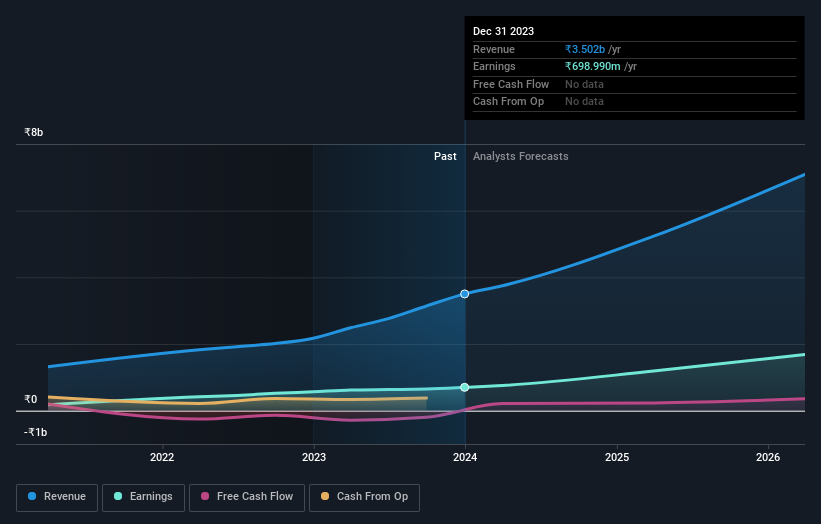Click the ₹3.502b revenue value in tooltip
The image size is (821, 524).
coord(585,49)
